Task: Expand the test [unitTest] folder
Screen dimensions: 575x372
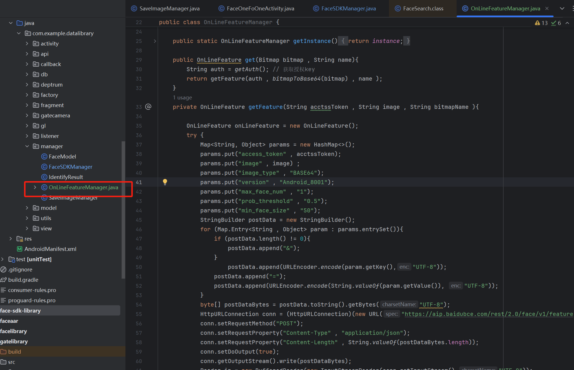Action: tap(3, 259)
